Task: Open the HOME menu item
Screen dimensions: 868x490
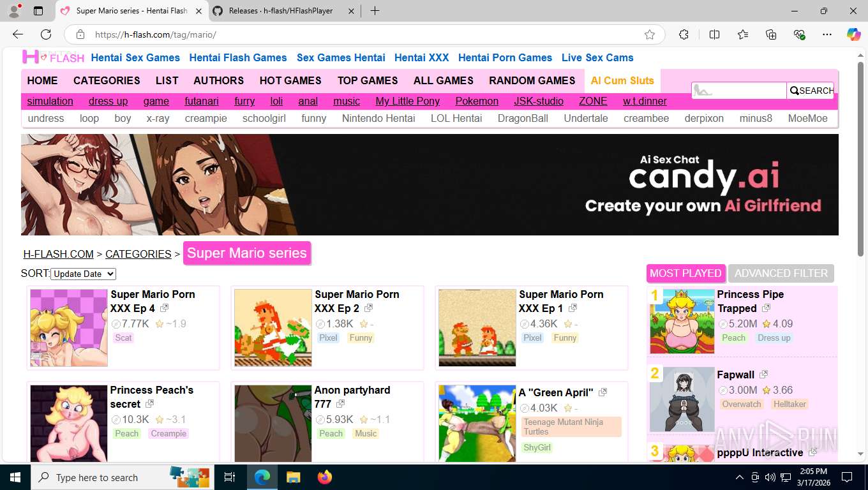Action: tap(42, 80)
